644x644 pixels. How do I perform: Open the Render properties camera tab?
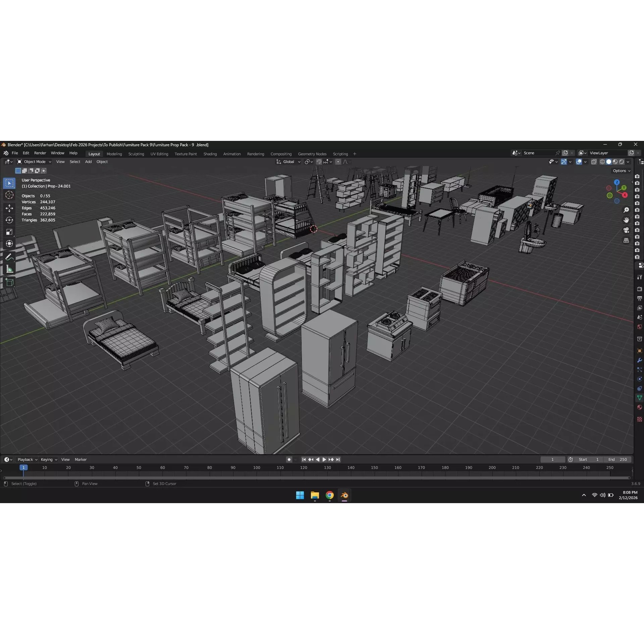tap(640, 288)
